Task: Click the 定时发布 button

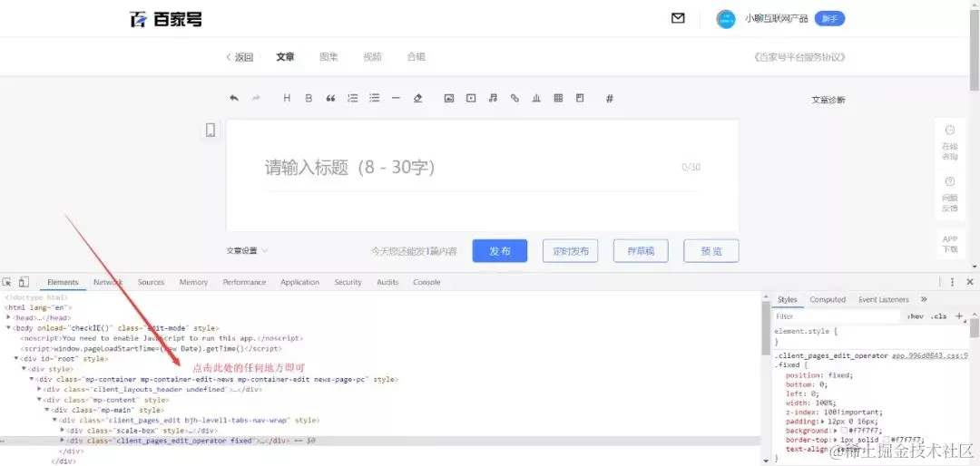Action: click(570, 251)
